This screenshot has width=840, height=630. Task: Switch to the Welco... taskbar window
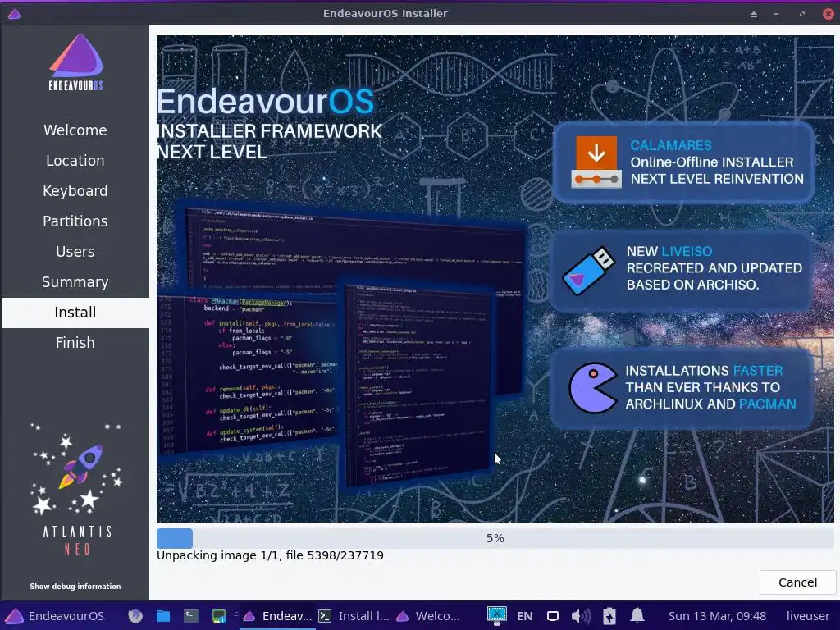click(428, 616)
